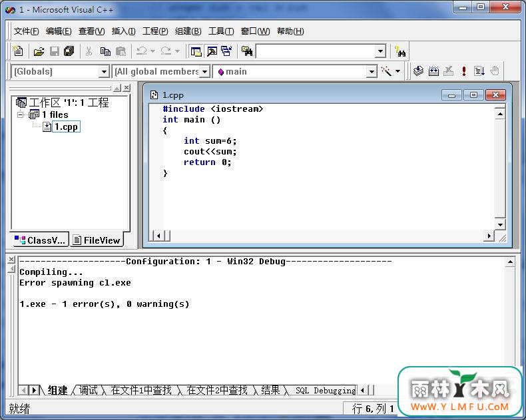The image size is (526, 420).
Task: Open the 窗口(W) menu
Action: 255,31
